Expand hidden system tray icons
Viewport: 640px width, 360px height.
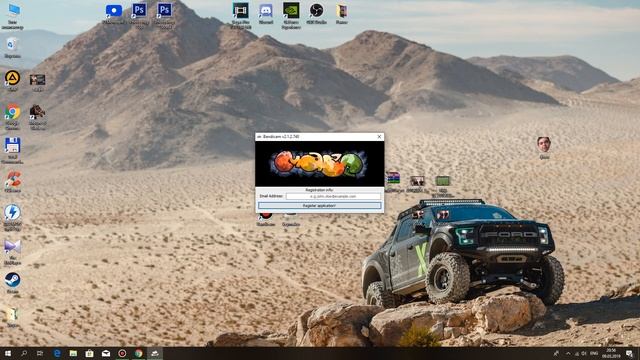(568, 353)
